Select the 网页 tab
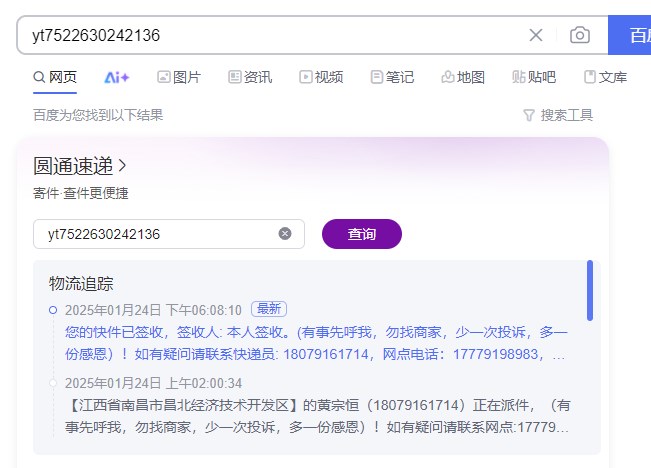Screen dimensions: 651x468 tap(55, 77)
